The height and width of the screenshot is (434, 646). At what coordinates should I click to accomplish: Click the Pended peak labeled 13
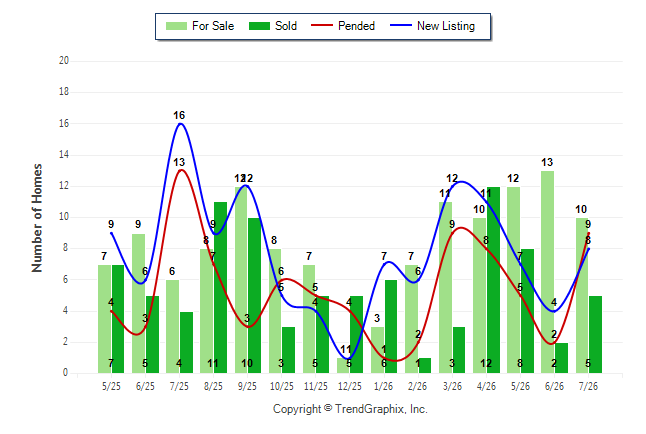pos(179,162)
